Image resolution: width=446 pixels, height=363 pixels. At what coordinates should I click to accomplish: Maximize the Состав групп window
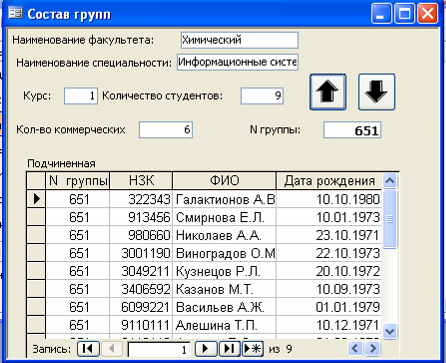coord(404,14)
